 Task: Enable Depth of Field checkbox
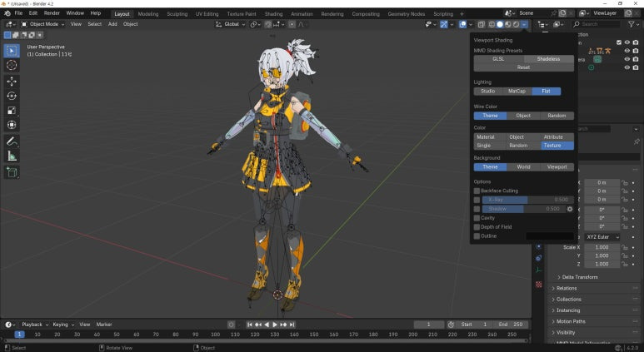coord(477,227)
